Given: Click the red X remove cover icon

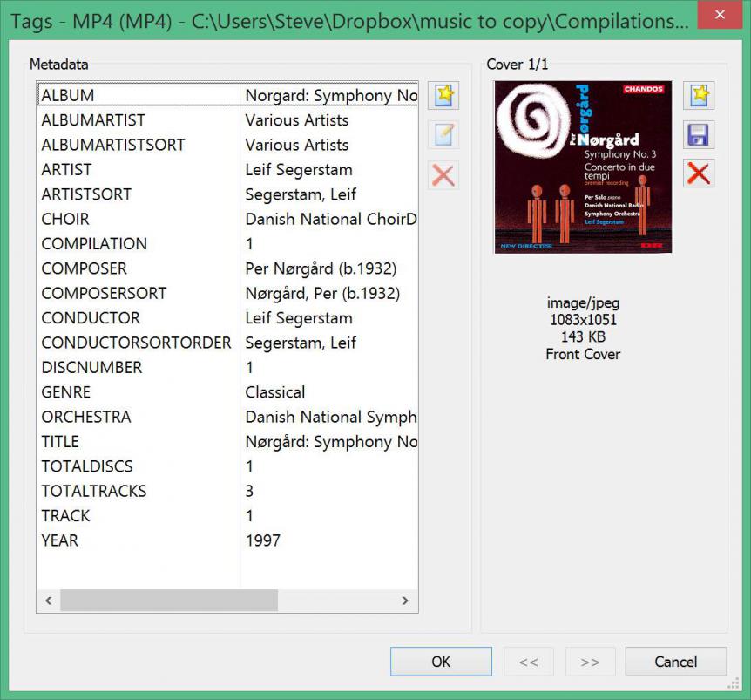Looking at the screenshot, I should (x=699, y=173).
